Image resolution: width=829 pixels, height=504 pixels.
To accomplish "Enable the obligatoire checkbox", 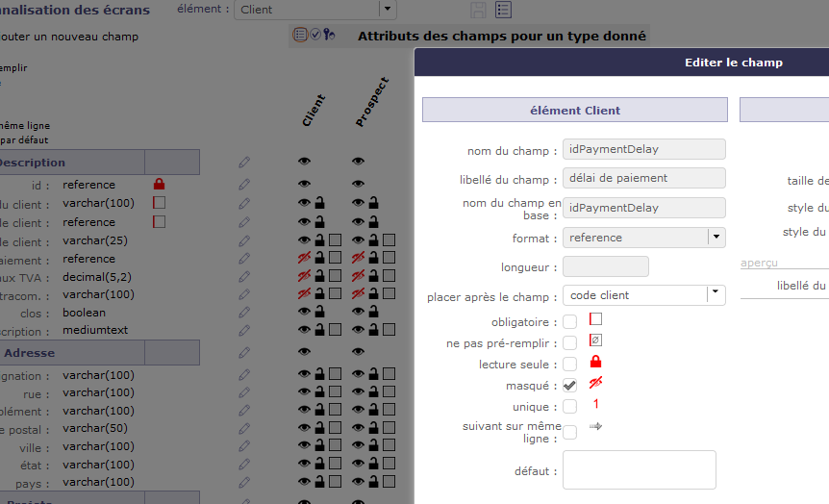I will coord(570,321).
